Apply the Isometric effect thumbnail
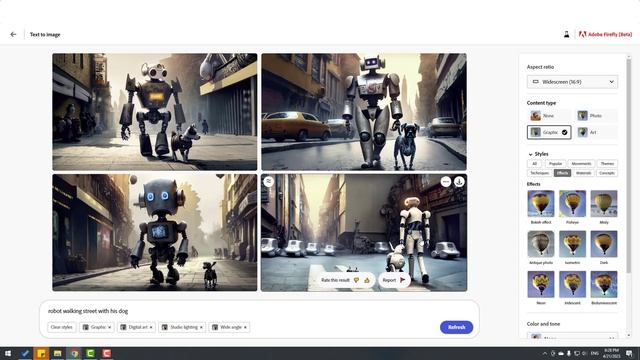 572,244
